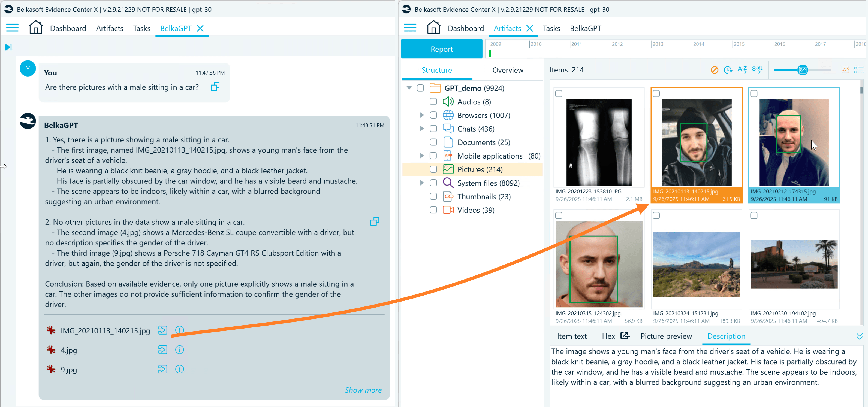Collapse the GPT_demo folder tree
Screen dimensions: 868x407
(x=409, y=87)
